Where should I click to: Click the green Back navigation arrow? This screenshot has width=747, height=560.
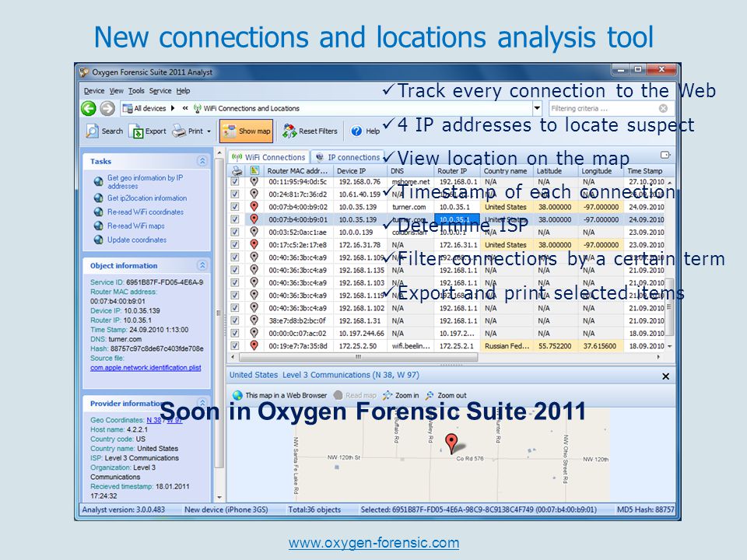(x=89, y=109)
